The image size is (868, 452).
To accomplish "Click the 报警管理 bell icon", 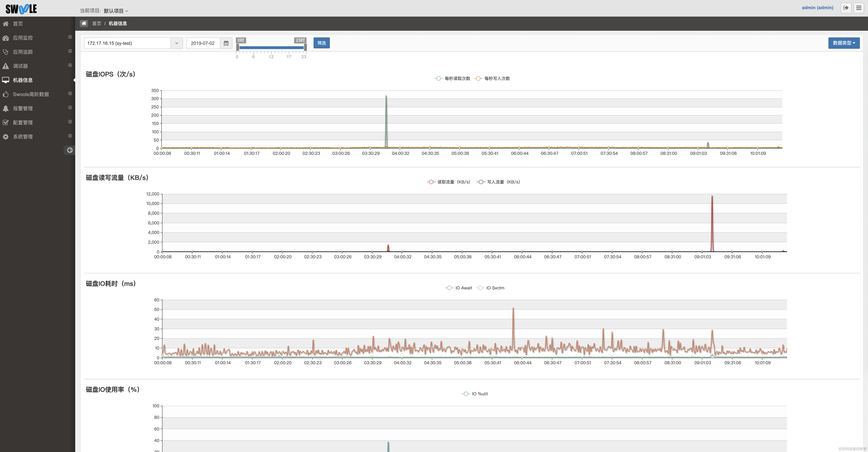I will [6, 109].
